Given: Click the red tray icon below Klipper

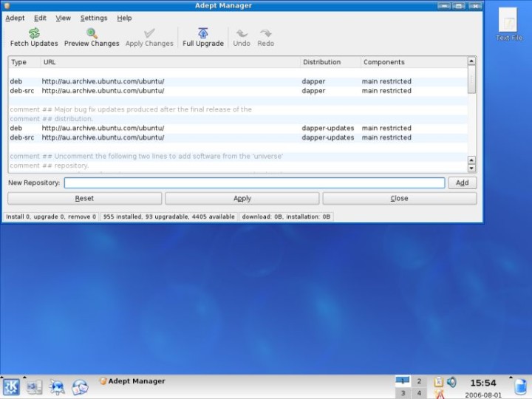Looking at the screenshot, I should point(439,394).
